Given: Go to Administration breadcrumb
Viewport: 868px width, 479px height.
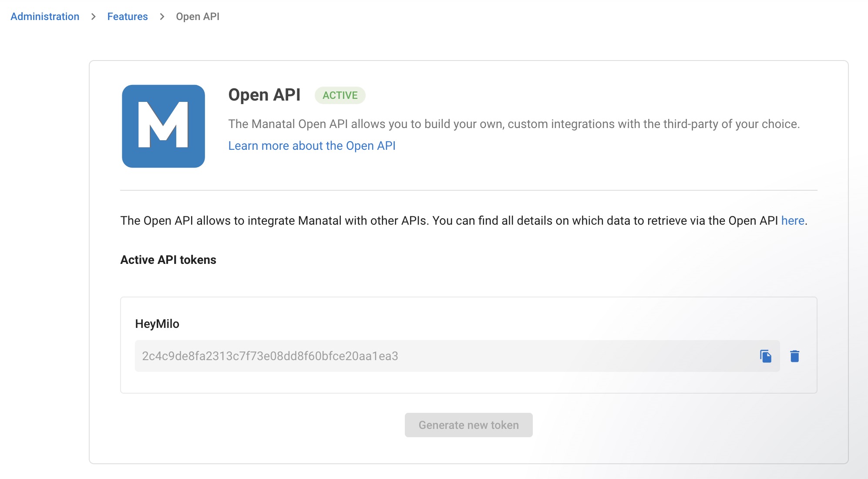Looking at the screenshot, I should [45, 17].
